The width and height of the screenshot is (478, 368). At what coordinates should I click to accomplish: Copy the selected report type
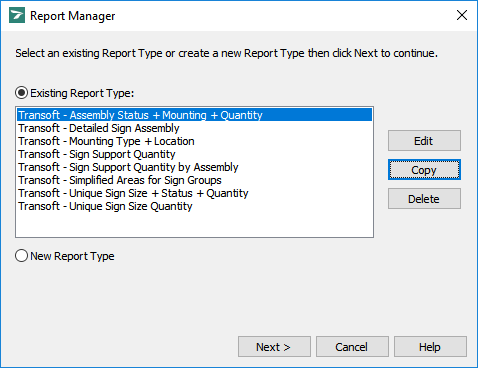tap(424, 170)
